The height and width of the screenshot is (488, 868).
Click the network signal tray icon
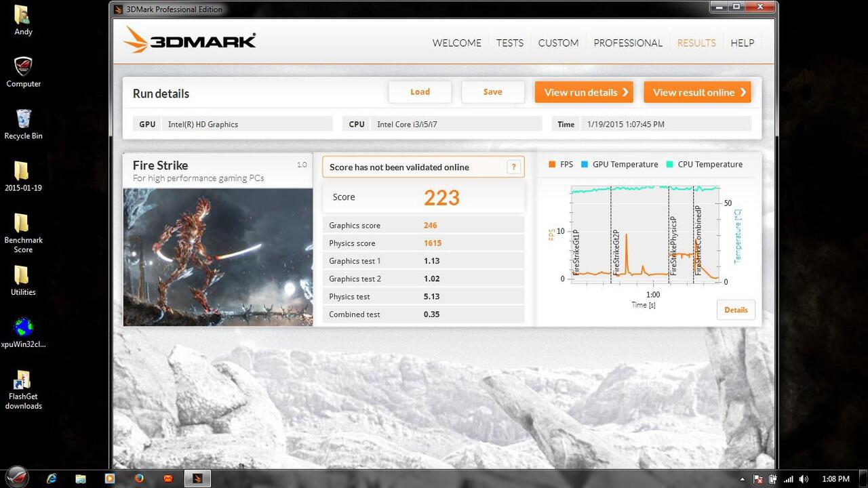789,479
